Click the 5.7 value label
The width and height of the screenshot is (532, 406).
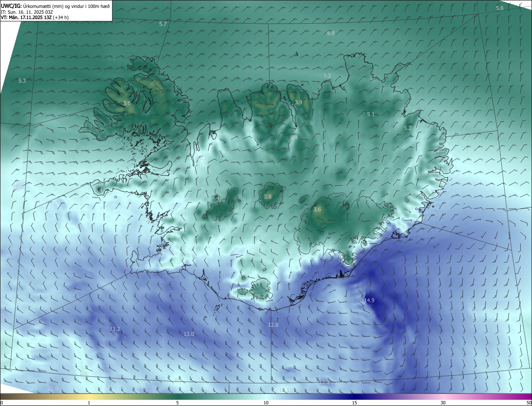coord(163,24)
